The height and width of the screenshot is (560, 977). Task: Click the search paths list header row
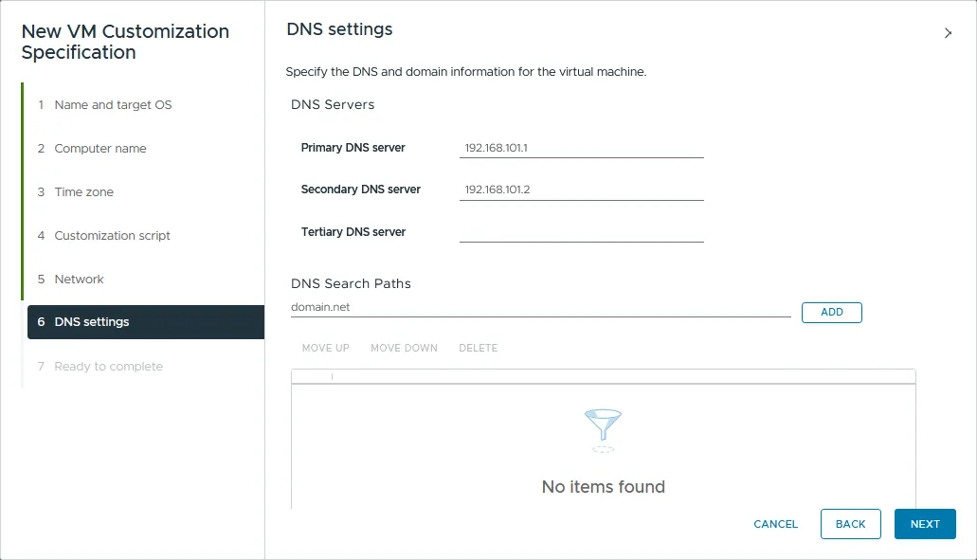point(603,376)
